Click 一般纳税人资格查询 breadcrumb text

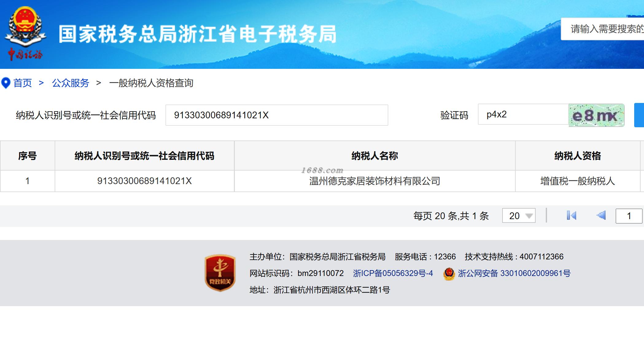tap(151, 83)
